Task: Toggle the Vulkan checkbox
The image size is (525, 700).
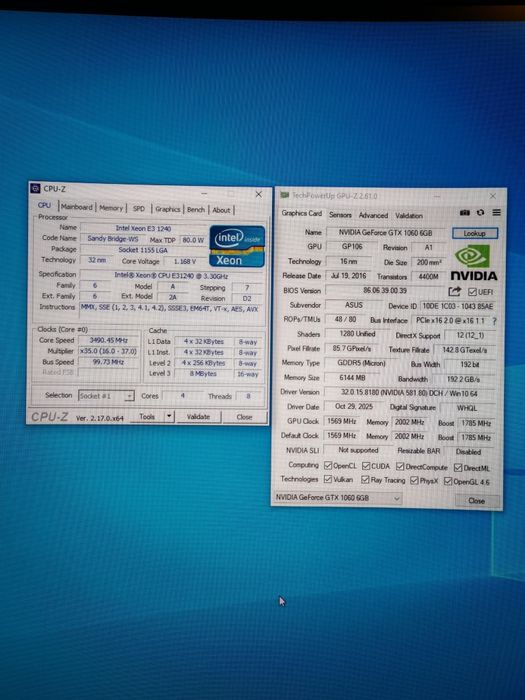Action: pyautogui.click(x=328, y=479)
